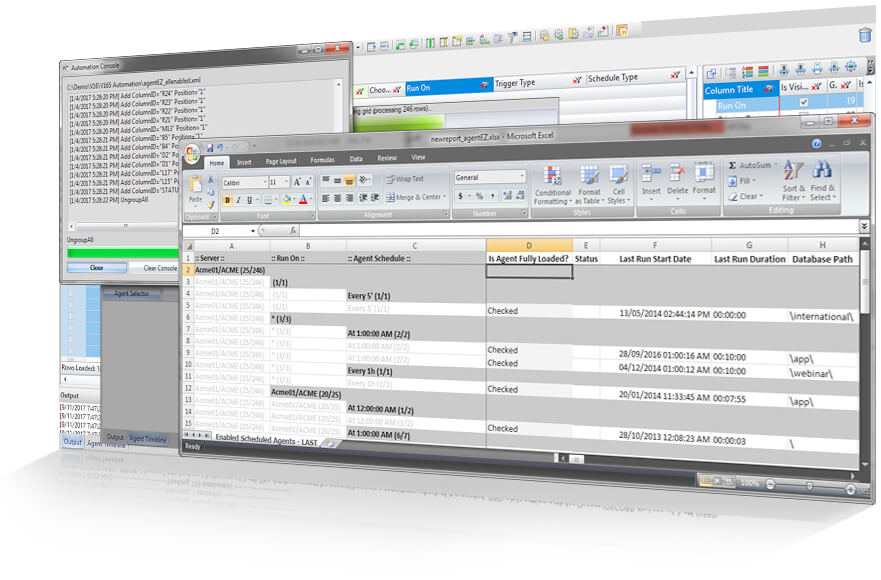Click Column Title header in right panel

[x=740, y=89]
